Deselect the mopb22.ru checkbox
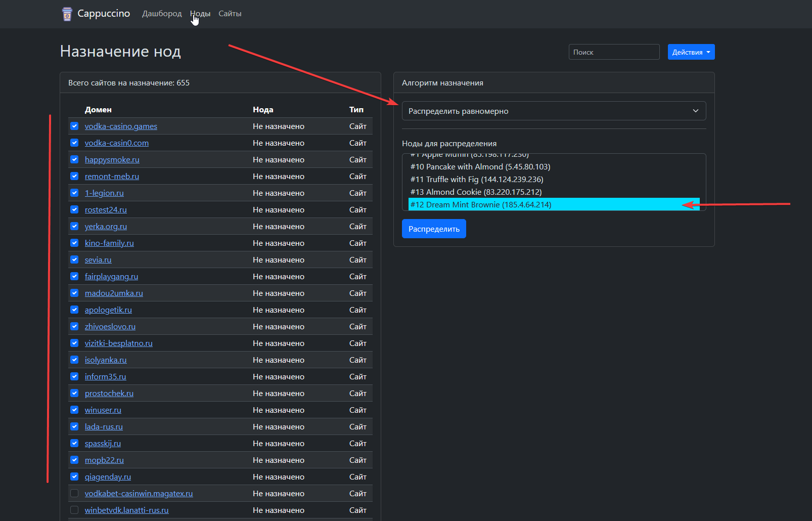812x521 pixels. coord(74,460)
